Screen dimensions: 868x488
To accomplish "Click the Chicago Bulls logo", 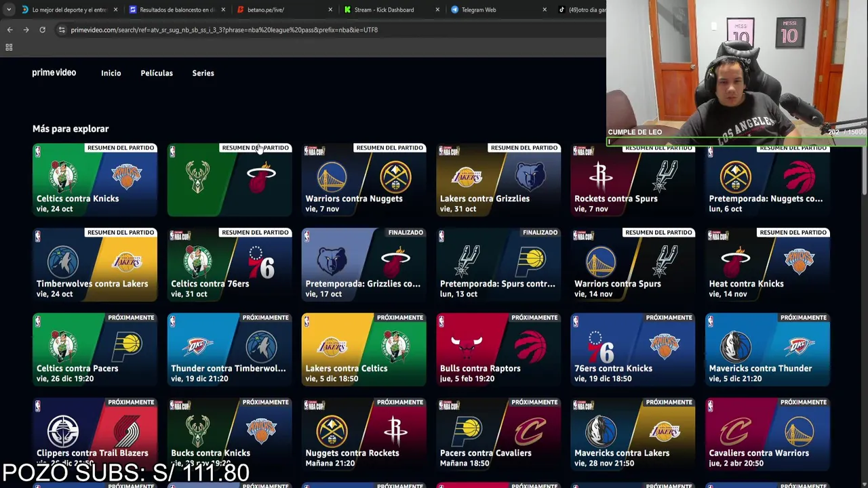I will click(x=467, y=347).
